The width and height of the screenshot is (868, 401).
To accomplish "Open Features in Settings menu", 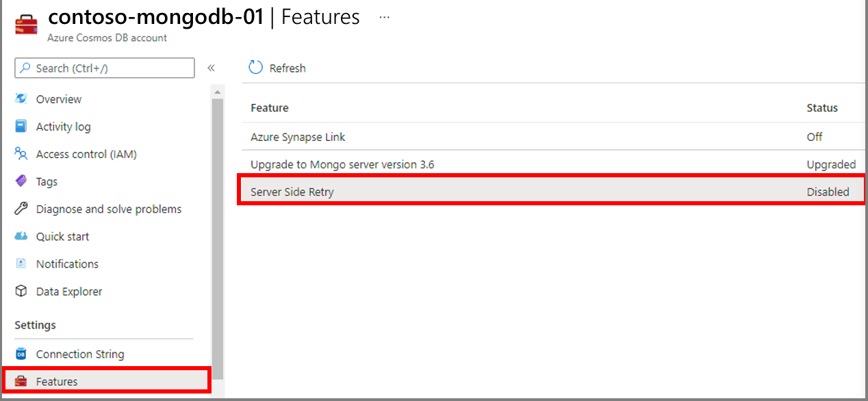I will 107,380.
